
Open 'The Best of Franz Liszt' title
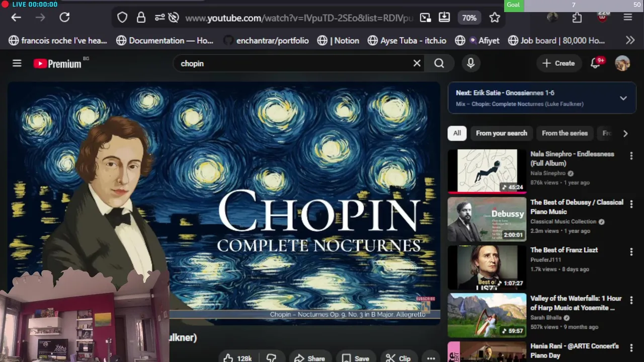564,250
